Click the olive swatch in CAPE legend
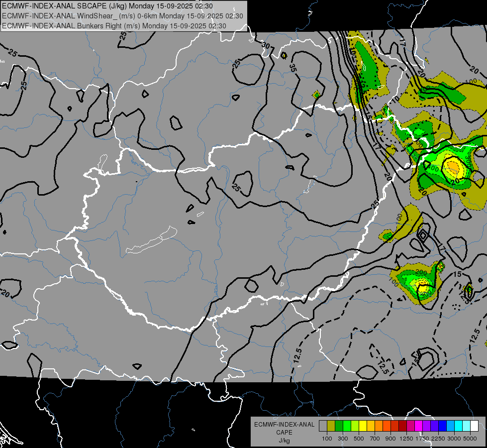 (x=331, y=426)
